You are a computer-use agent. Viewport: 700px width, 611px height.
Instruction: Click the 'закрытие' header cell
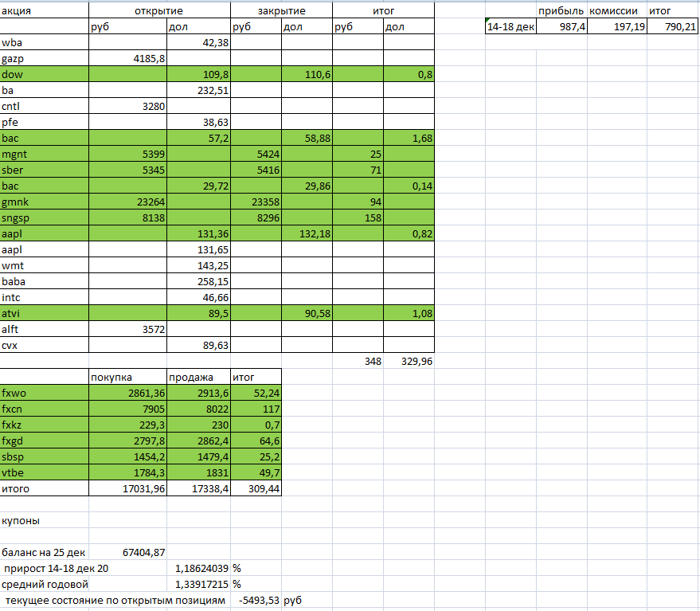click(281, 10)
